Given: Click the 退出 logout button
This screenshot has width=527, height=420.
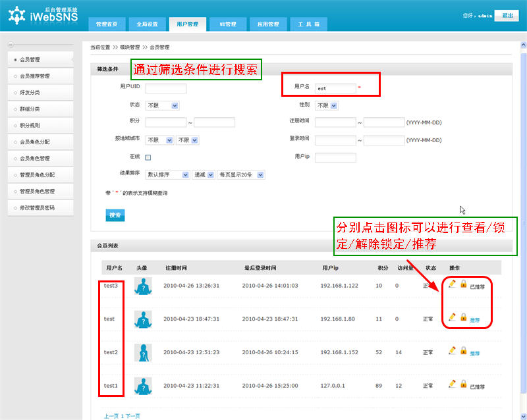Looking at the screenshot, I should point(507,16).
